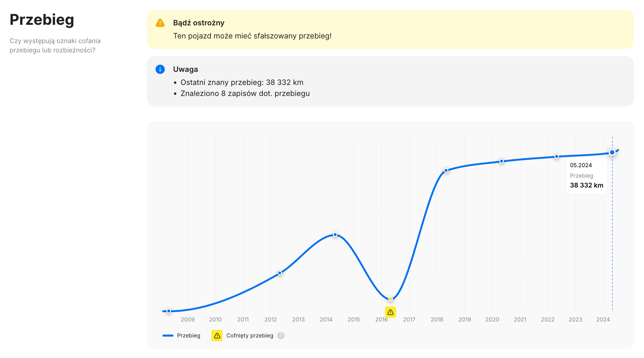Viewport: 644px width, 358px height.
Task: Click the question mark help icon in the legend
Action: click(x=281, y=336)
